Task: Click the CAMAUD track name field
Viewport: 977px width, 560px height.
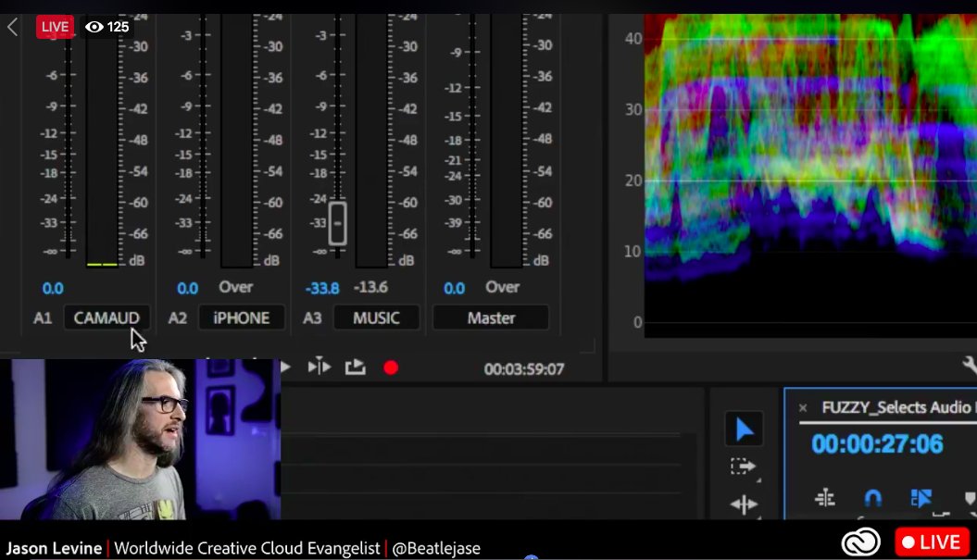Action: [x=106, y=317]
